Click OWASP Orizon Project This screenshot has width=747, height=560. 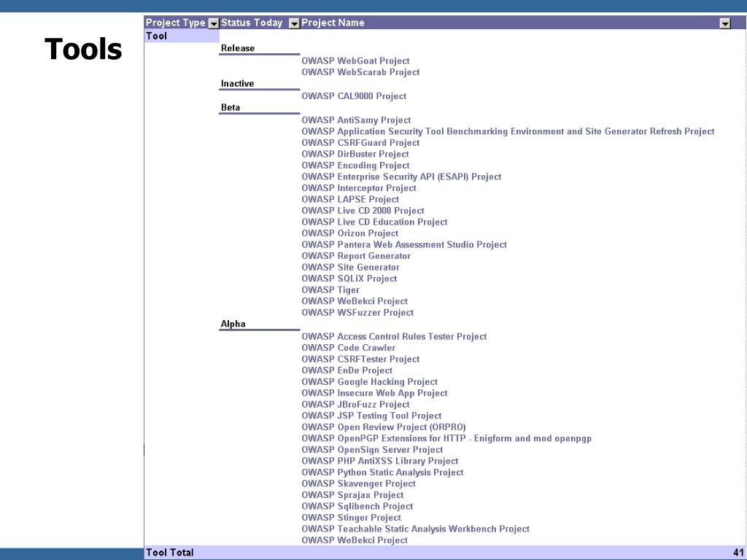coord(349,233)
